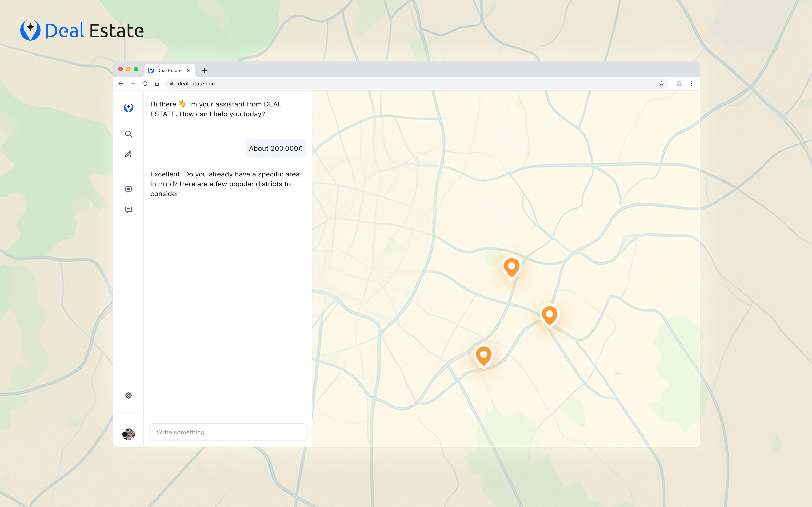Select the bottom-left orange map pin
Screen dimensions: 812x507
point(484,356)
